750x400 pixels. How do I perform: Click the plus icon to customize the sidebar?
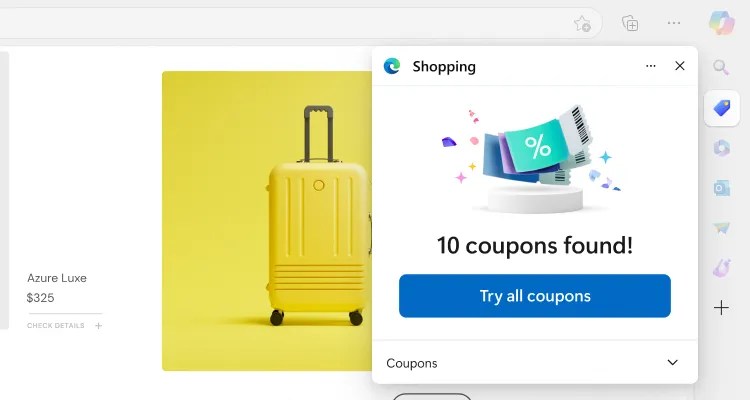[721, 307]
